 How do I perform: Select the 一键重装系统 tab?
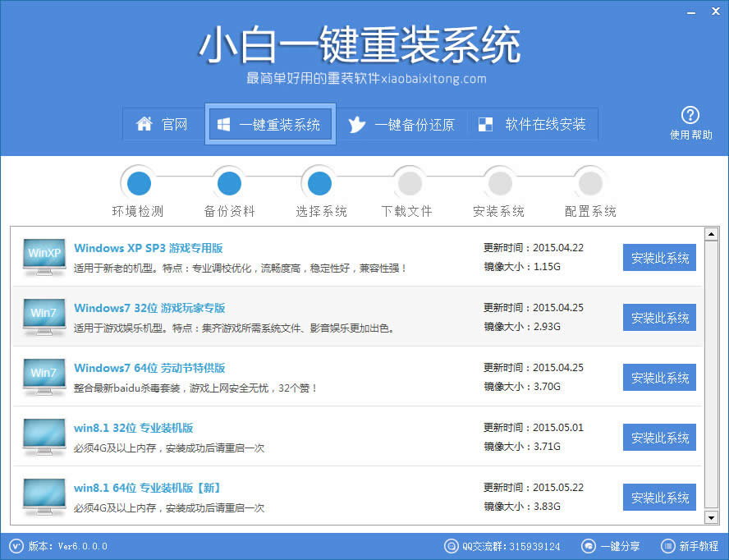(x=269, y=125)
